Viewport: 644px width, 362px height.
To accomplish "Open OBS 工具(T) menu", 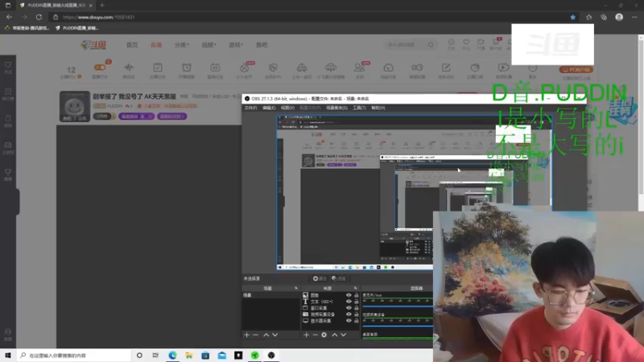I will coord(359,108).
